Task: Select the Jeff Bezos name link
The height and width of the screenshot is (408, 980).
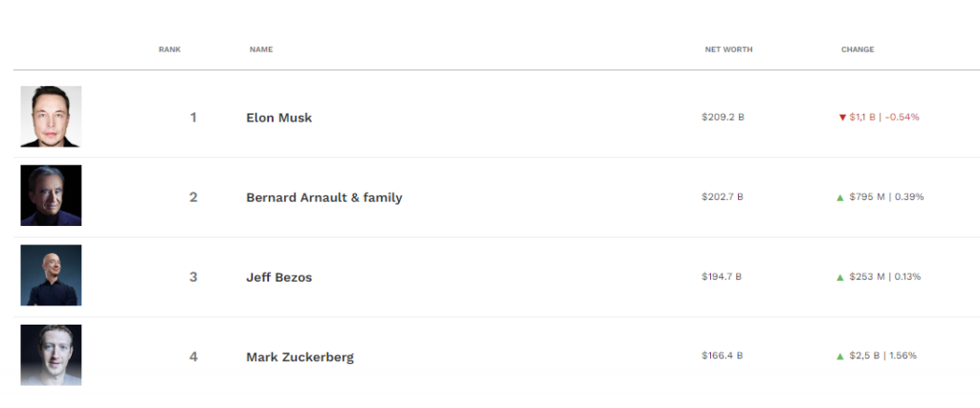Action: pos(278,277)
